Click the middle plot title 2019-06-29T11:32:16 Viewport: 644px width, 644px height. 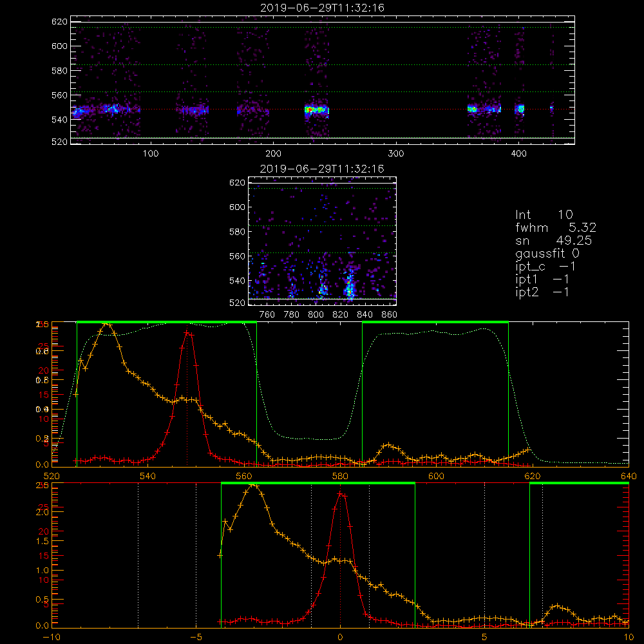323,169
